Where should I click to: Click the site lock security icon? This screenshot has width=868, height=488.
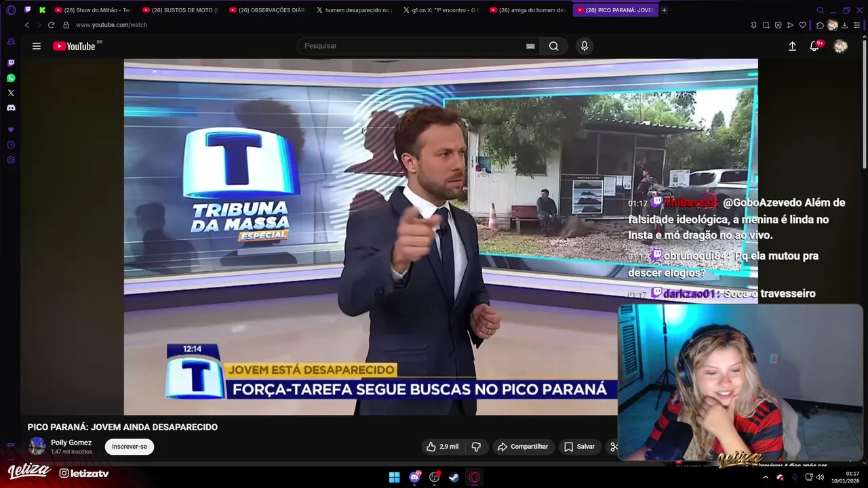66,25
